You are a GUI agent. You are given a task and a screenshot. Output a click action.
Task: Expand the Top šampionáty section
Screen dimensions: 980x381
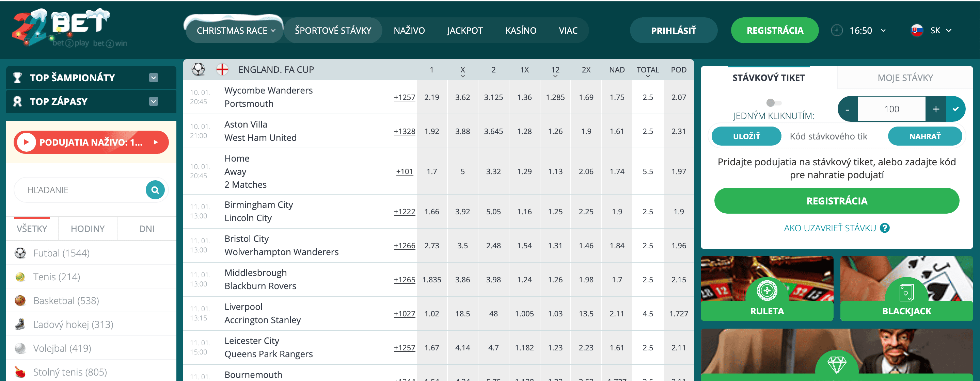click(x=153, y=78)
